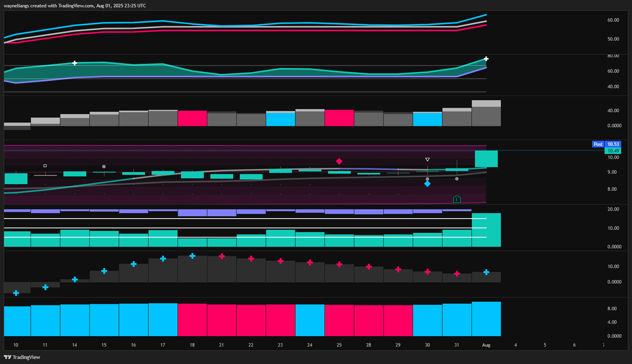Select the blue plus marker on the Aug column
Screen dimensions: 632x364
point(487,272)
